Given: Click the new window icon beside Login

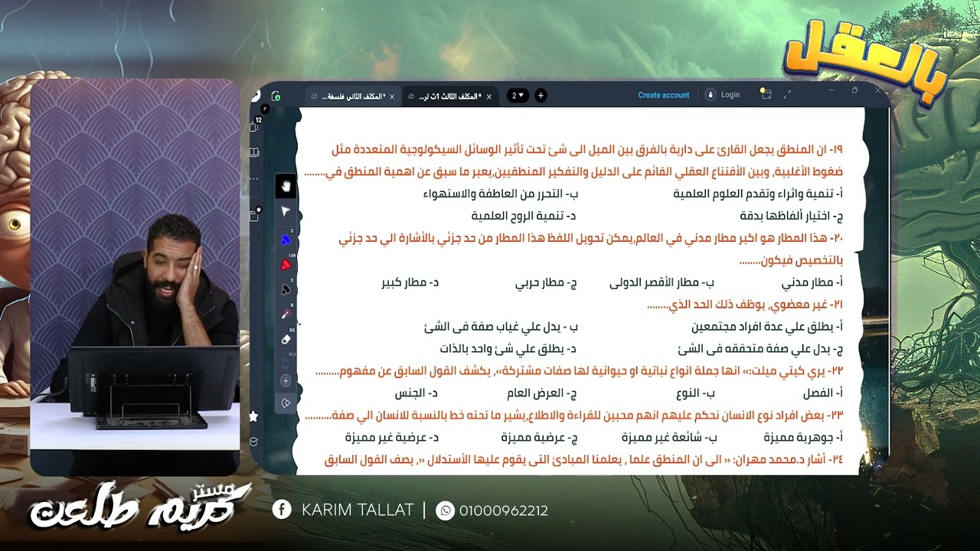Looking at the screenshot, I should click(765, 93).
